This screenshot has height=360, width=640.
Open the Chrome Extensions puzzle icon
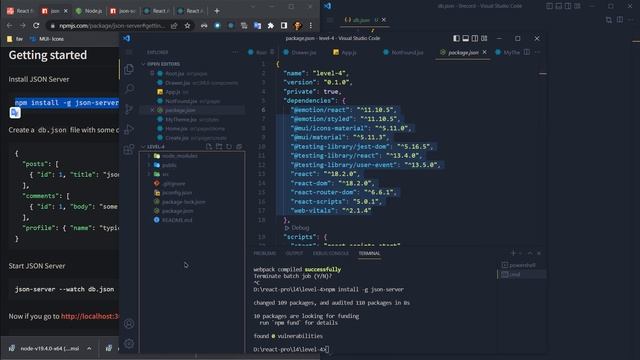click(271, 26)
